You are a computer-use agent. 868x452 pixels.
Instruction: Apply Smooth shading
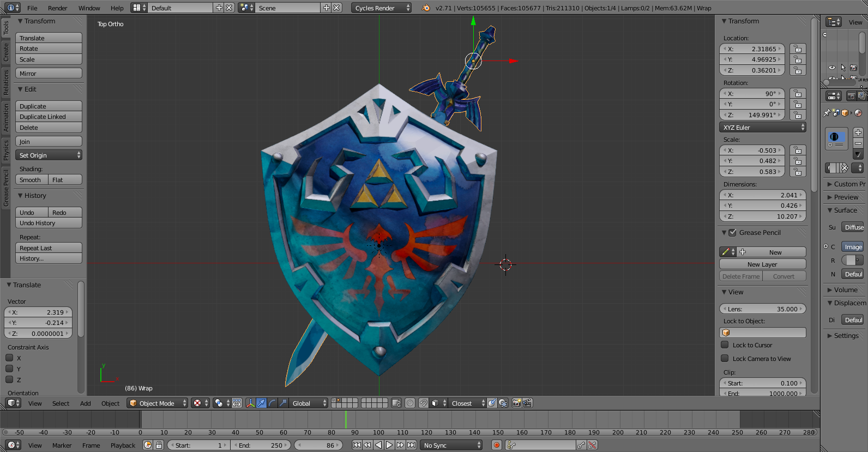(32, 180)
